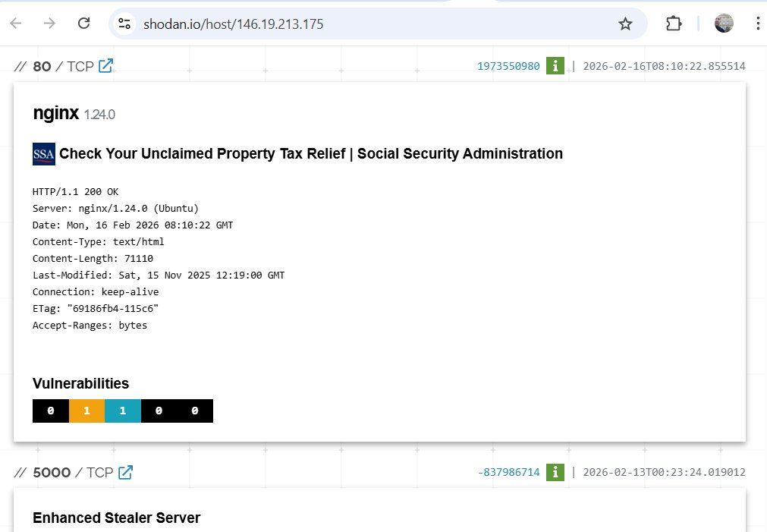Click the Vulnerabilities heading
The width and height of the screenshot is (767, 532).
[80, 383]
